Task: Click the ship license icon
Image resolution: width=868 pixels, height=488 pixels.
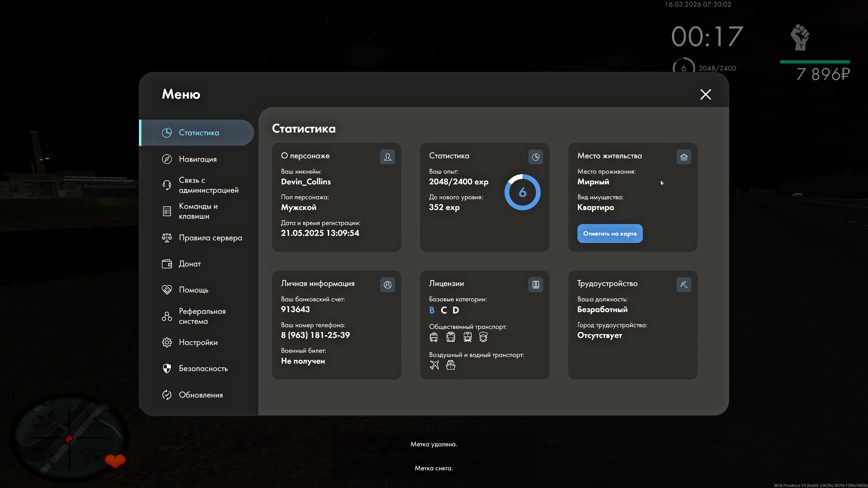Action: [451, 365]
